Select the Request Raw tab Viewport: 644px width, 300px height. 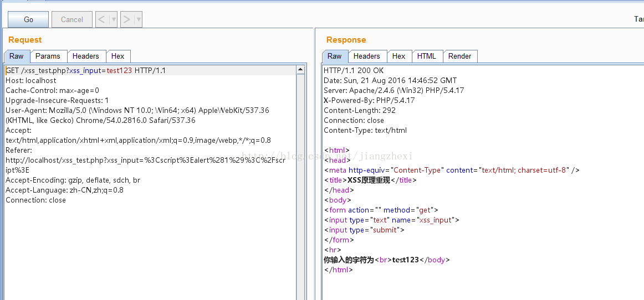coord(17,56)
